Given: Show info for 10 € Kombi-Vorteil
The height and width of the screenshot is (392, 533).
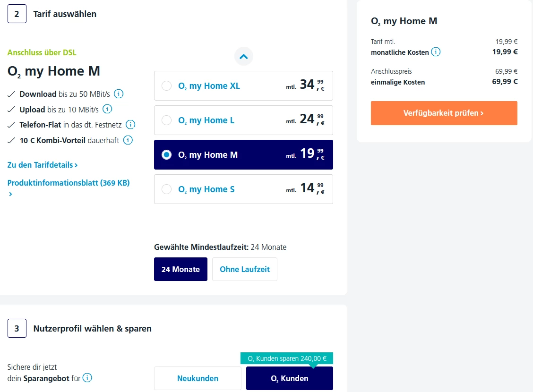Looking at the screenshot, I should pyautogui.click(x=128, y=140).
